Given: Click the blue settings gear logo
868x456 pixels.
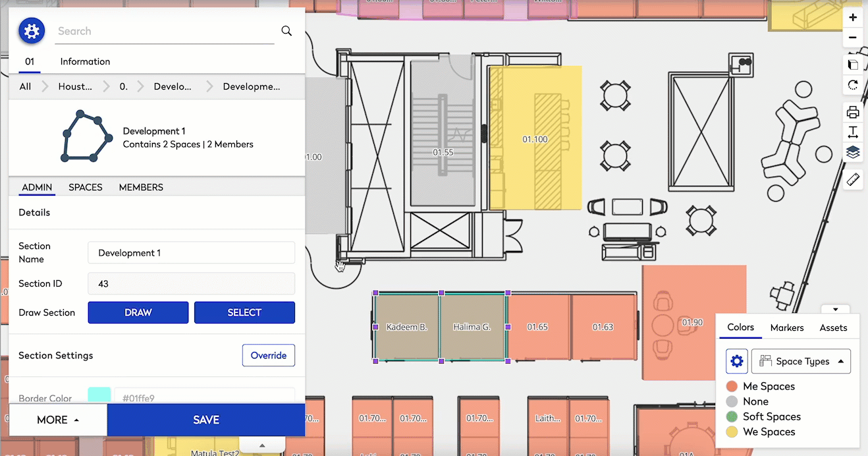Looking at the screenshot, I should (31, 31).
